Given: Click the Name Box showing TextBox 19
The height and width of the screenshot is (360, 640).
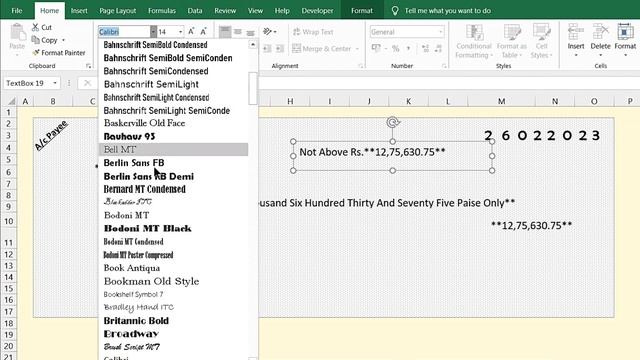Looking at the screenshot, I should (x=28, y=83).
